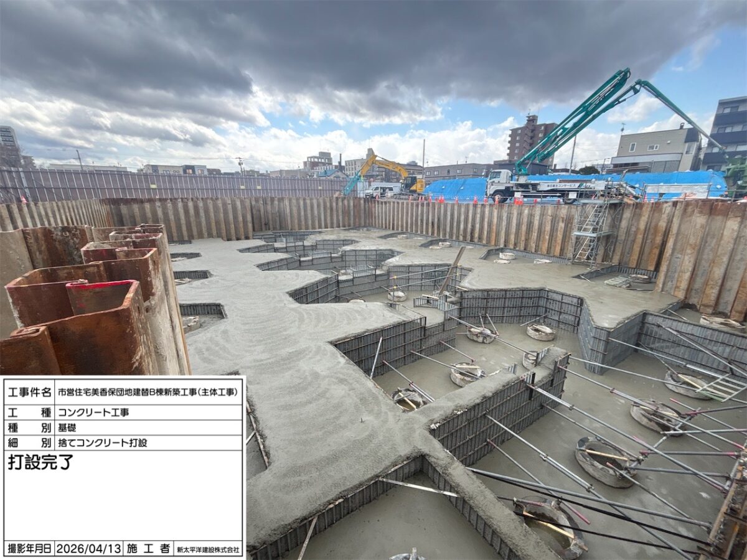Screen dimensions: 747x560
Task: Click the 種別 value 基礎
Action: [x=67, y=427]
